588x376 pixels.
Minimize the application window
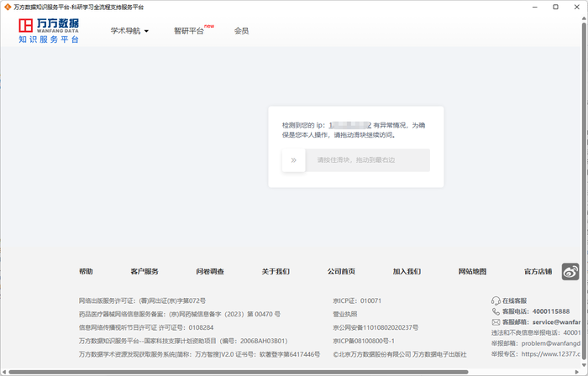pyautogui.click(x=535, y=7)
